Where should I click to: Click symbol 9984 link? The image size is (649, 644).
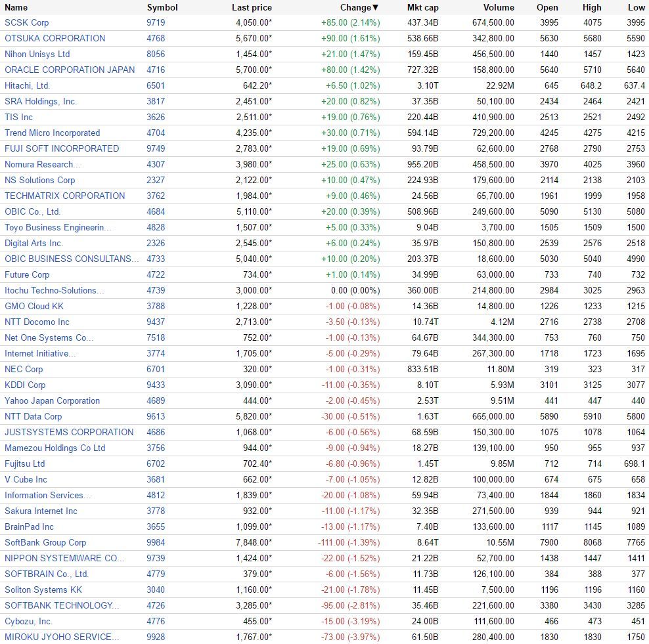pos(156,542)
